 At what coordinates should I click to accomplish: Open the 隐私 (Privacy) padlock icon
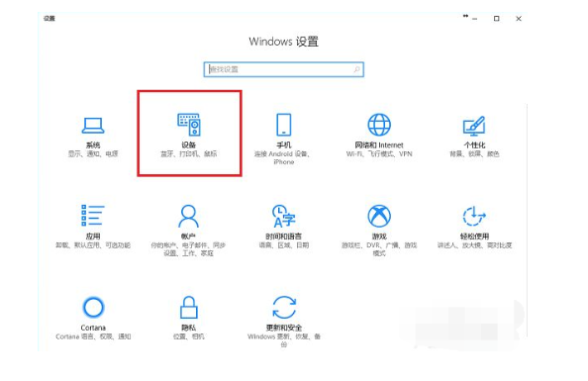(189, 307)
